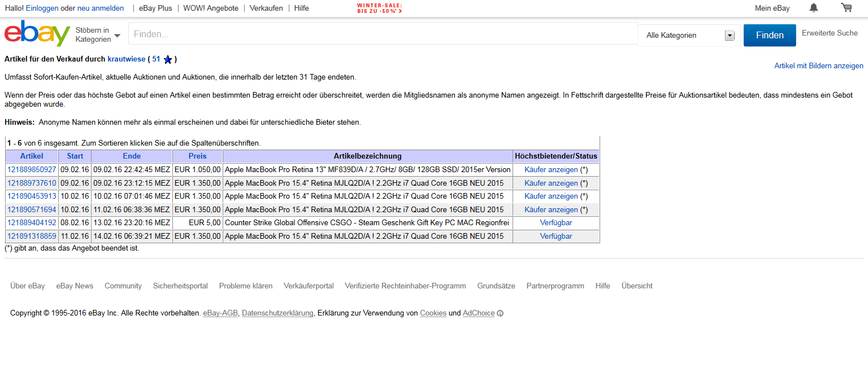Click Artikel mit Bildern anzeigen link
868x368 pixels.
click(x=819, y=66)
